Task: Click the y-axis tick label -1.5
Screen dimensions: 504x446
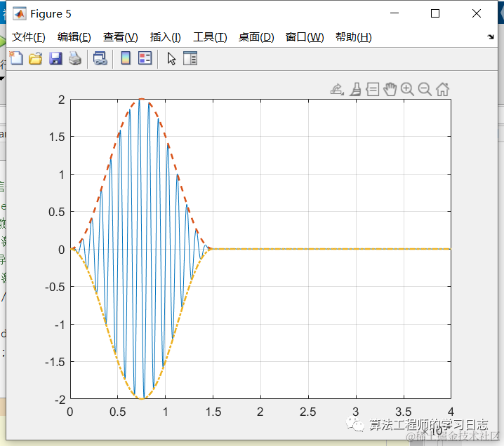Action: (55, 362)
